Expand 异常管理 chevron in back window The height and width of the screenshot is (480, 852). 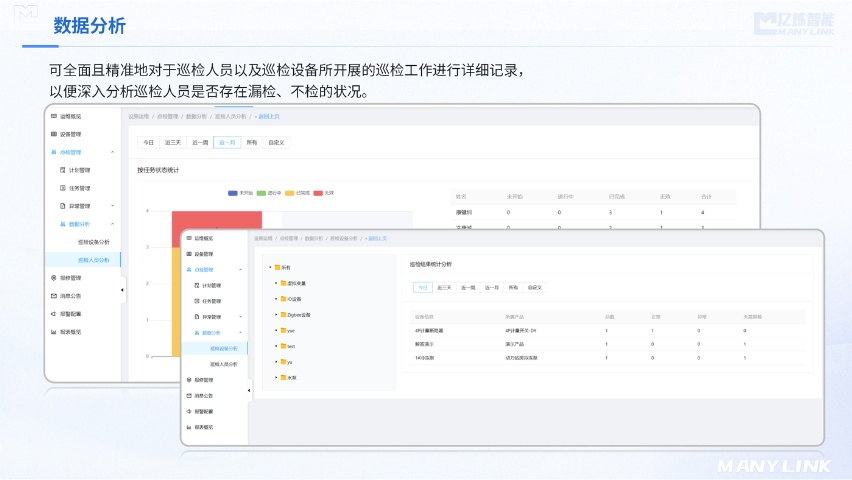tap(112, 206)
